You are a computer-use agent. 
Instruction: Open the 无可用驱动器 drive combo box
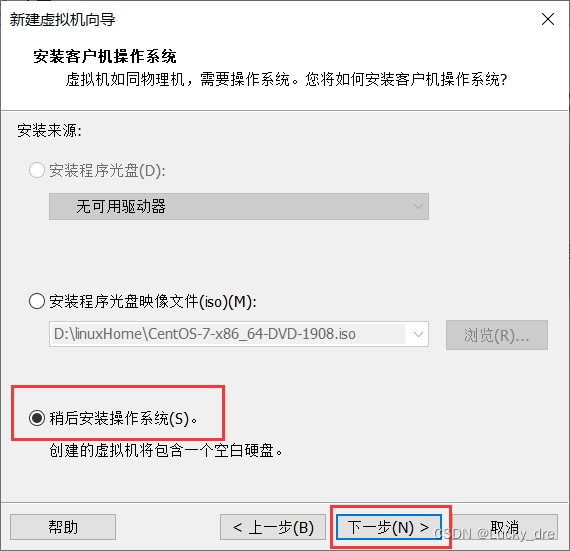[x=239, y=206]
